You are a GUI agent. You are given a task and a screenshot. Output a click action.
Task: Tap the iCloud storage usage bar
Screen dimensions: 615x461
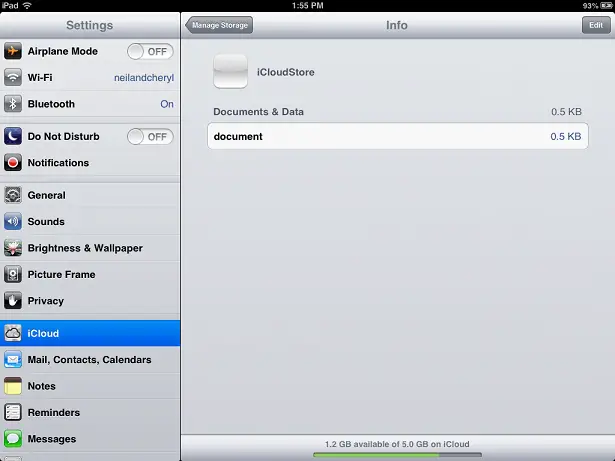pos(397,455)
